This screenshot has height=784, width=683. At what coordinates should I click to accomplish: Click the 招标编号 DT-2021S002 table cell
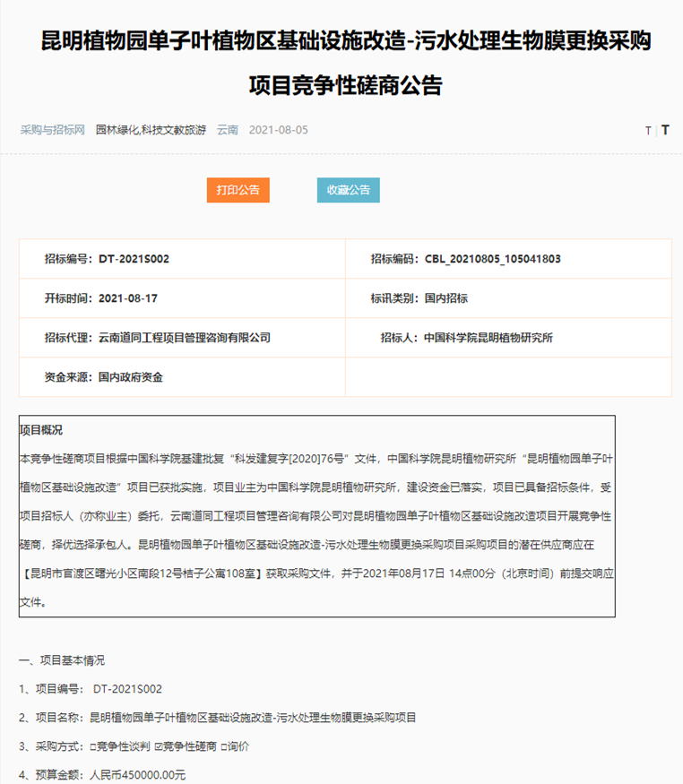tap(182, 259)
